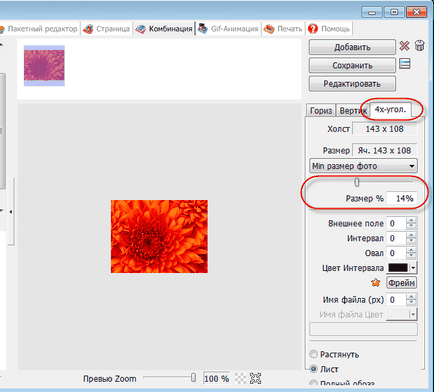Select the Лист radio option

[314, 369]
